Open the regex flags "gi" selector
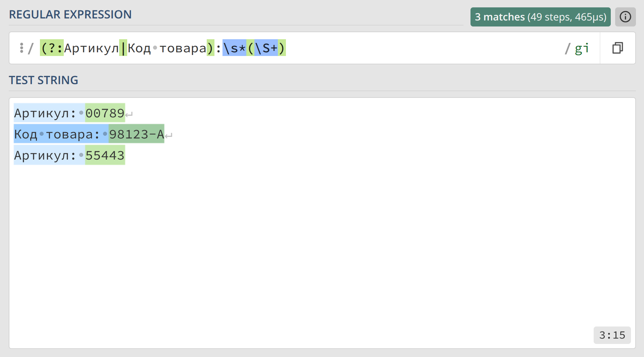This screenshot has width=644, height=357. (x=582, y=48)
